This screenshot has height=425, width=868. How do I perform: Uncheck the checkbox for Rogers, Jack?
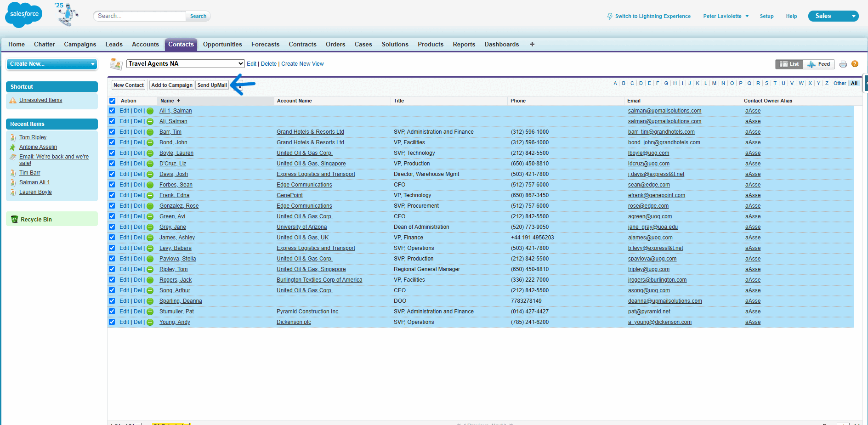click(x=112, y=280)
